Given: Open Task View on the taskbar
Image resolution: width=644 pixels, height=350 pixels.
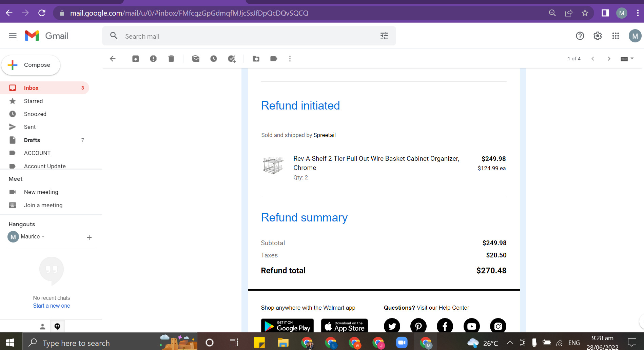Looking at the screenshot, I should tap(234, 343).
